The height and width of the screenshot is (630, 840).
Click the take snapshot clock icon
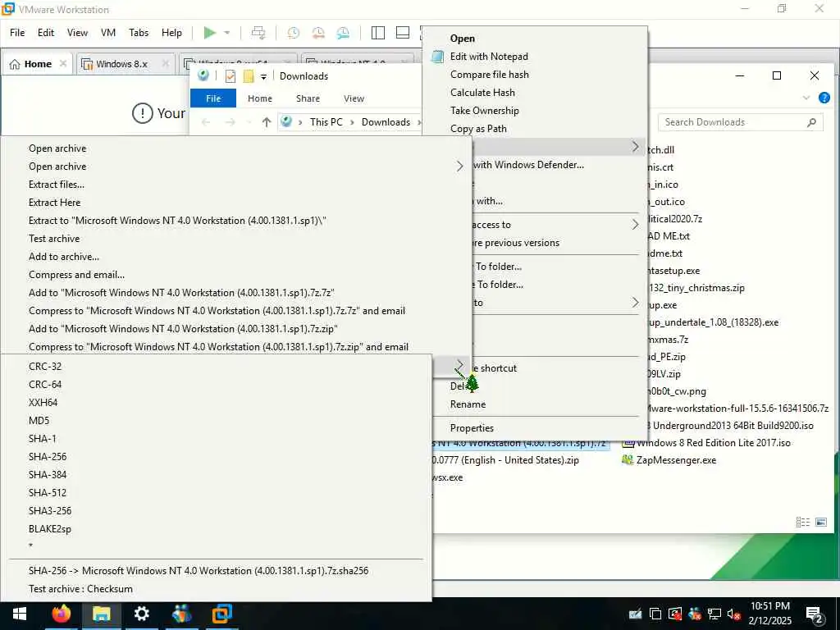pos(293,33)
